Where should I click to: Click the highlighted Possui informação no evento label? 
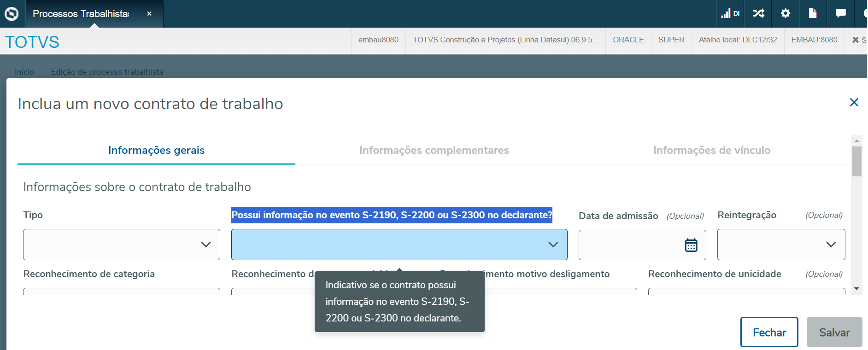coord(392,215)
